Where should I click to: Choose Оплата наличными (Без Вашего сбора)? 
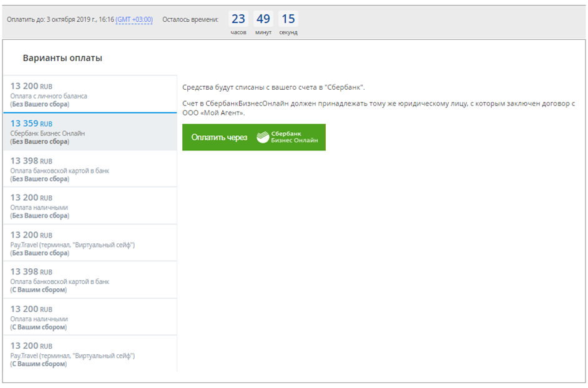pyautogui.click(x=90, y=206)
